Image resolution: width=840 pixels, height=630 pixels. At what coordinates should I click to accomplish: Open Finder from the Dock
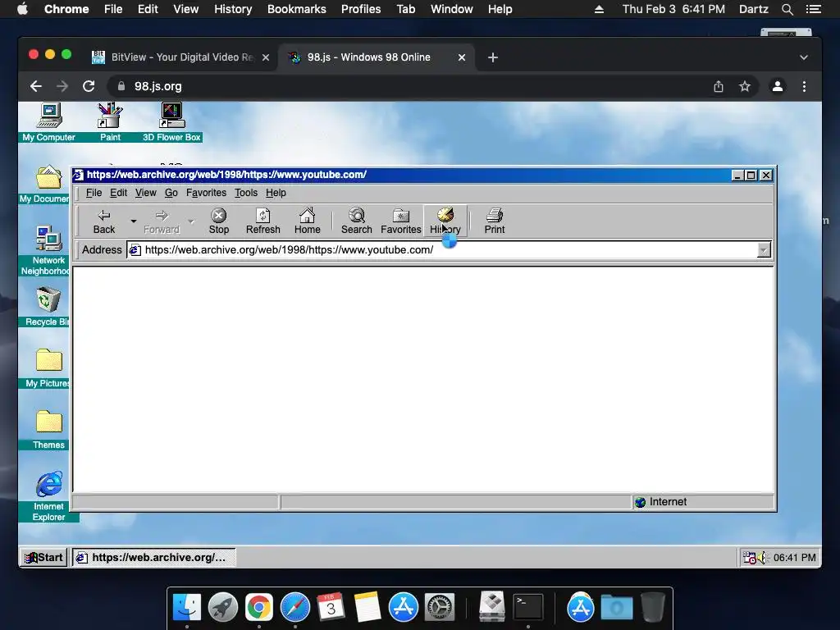187,607
